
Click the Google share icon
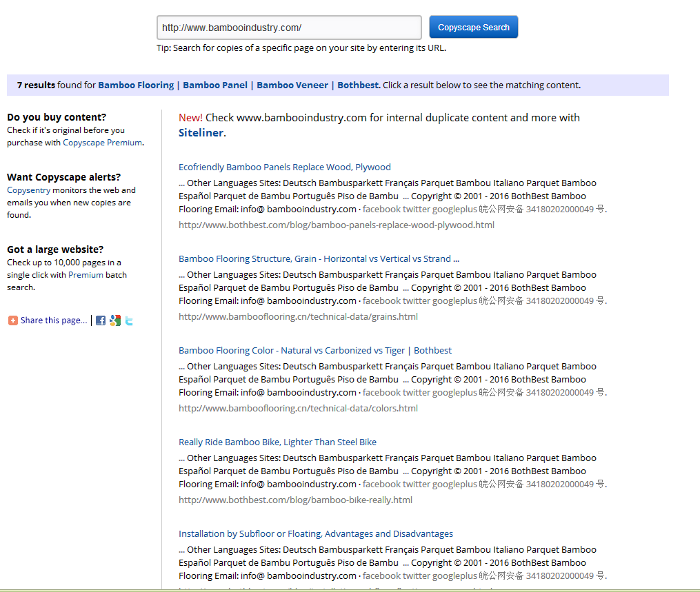coord(115,320)
